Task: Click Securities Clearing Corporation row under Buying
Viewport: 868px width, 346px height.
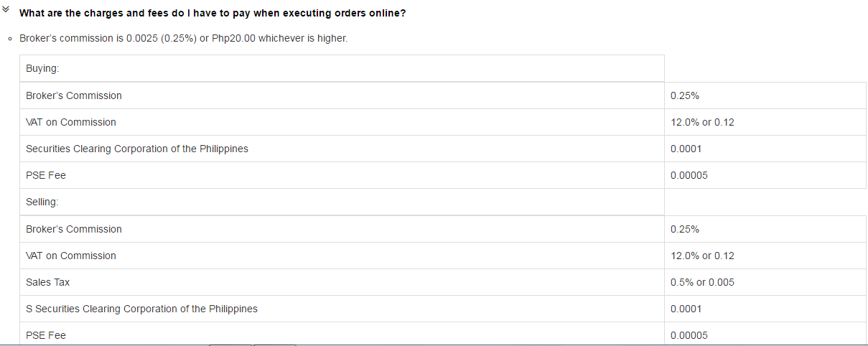Action: (137, 149)
